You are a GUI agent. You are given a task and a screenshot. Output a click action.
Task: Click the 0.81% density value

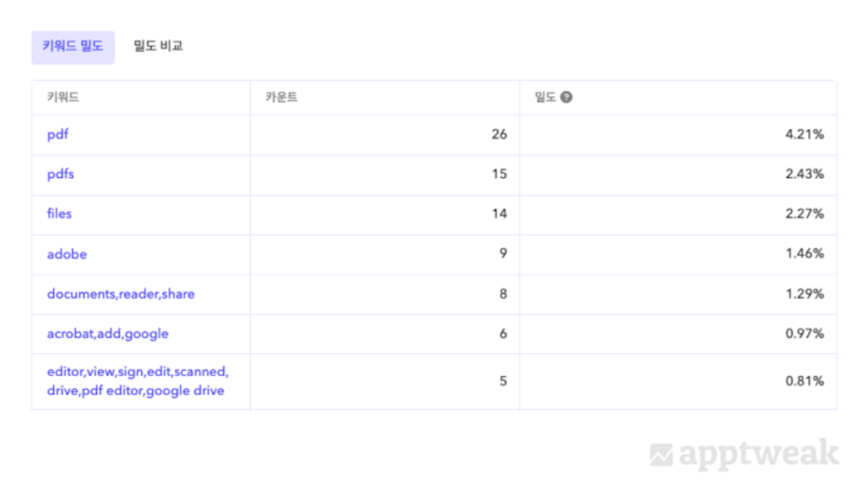(x=804, y=381)
